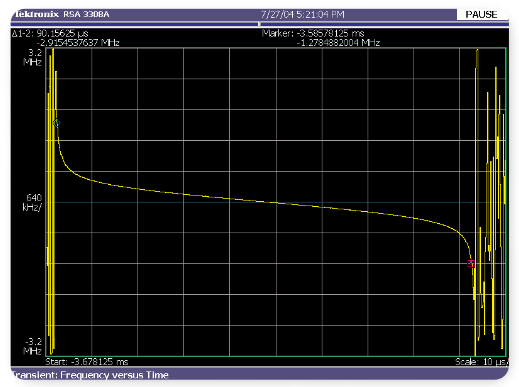Click the Marker time -3.58578125 ms

click(313, 33)
